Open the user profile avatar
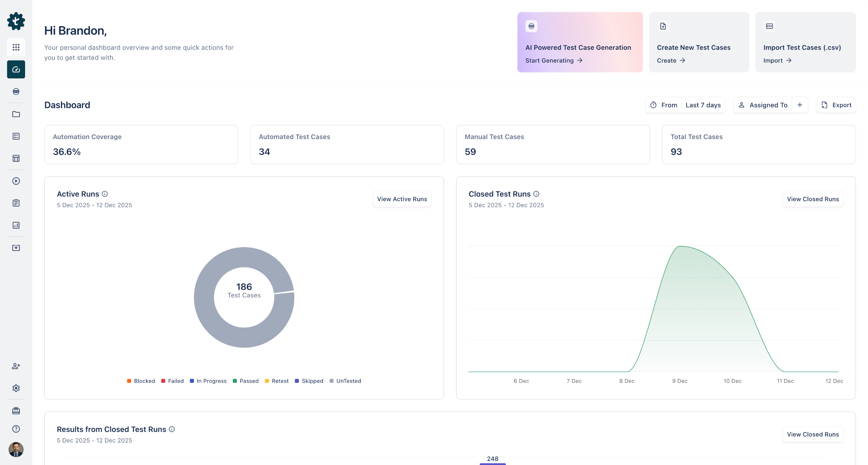 point(16,449)
